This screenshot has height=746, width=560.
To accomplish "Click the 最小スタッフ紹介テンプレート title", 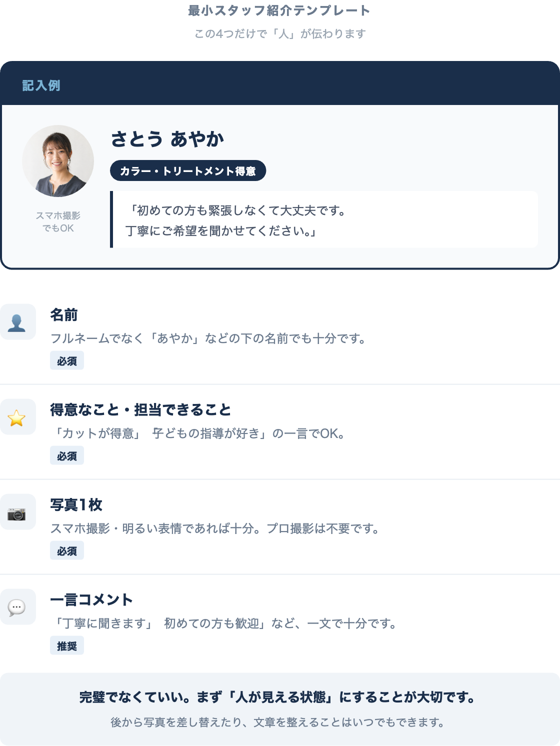I will tap(279, 10).
